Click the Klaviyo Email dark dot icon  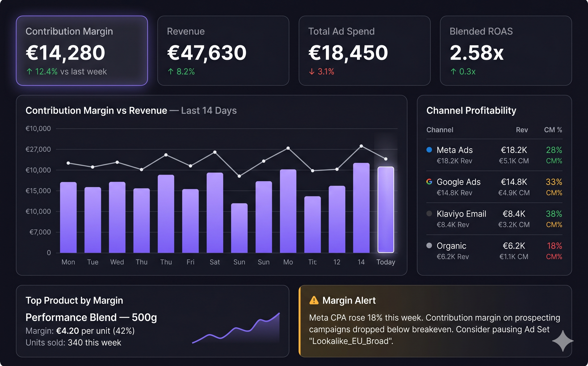429,213
